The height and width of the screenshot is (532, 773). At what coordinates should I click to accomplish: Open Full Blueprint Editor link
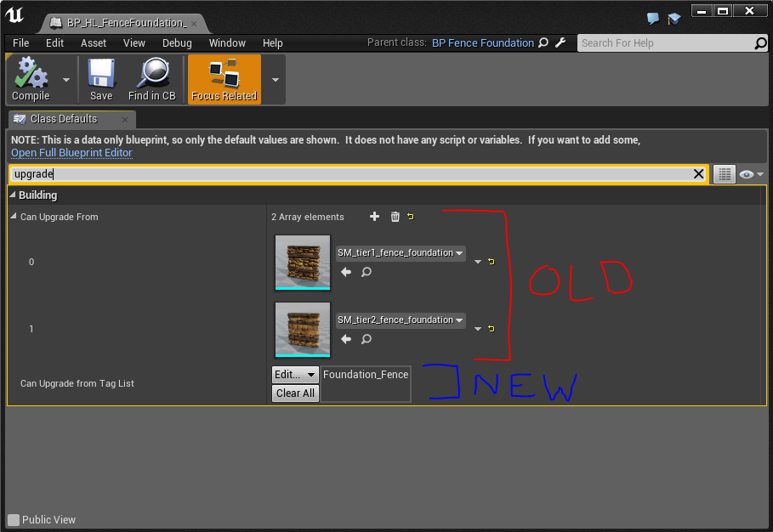point(71,152)
